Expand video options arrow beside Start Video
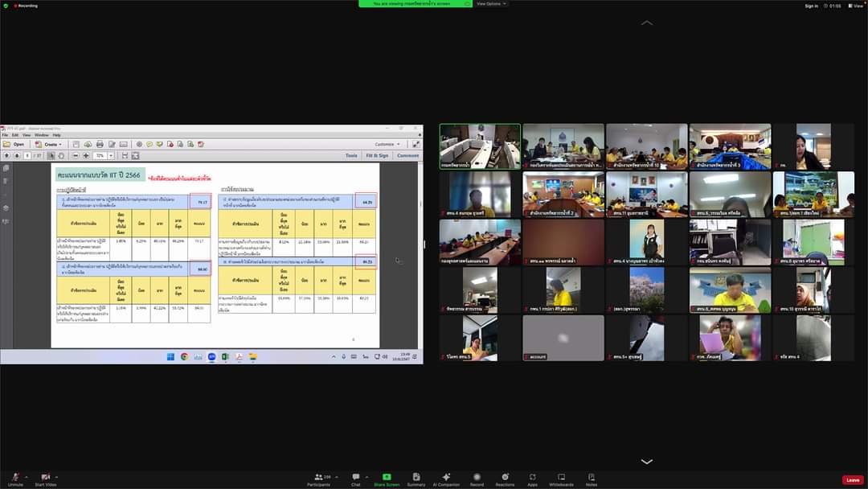Image resolution: width=868 pixels, height=489 pixels. point(56,477)
